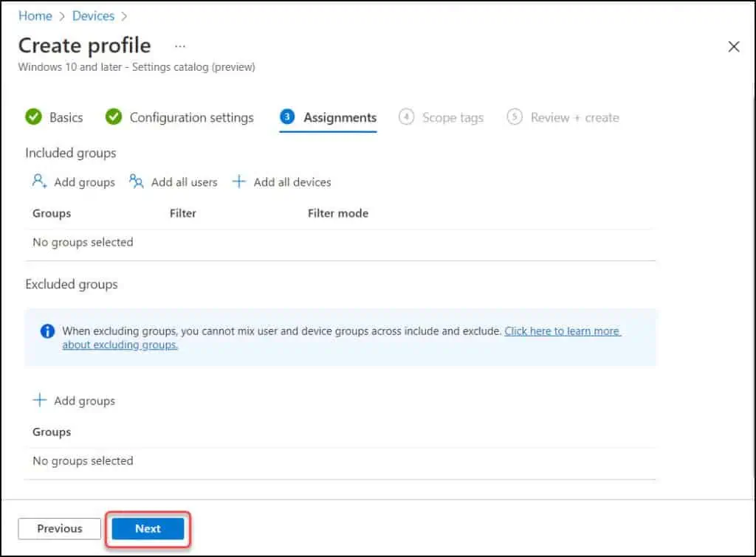Click Add all devices
Viewport: 756px width, 557px height.
tap(281, 181)
